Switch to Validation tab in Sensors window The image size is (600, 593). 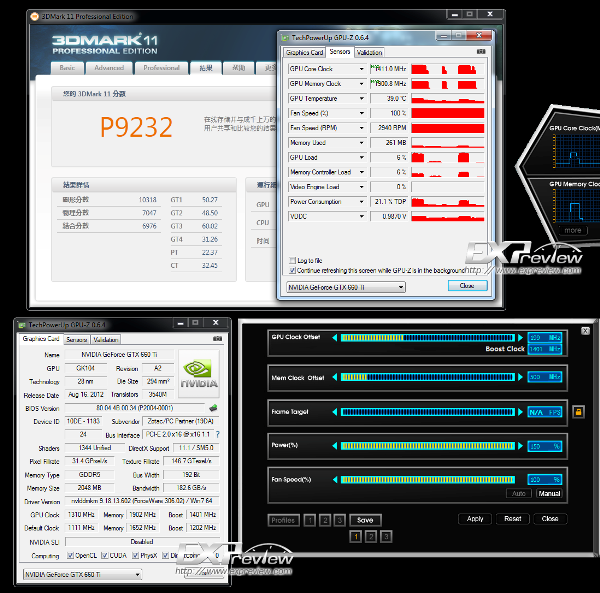370,52
